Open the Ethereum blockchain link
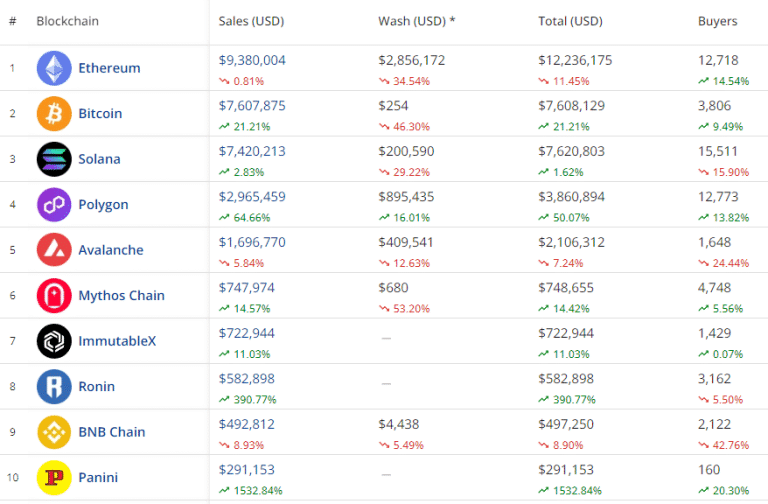 [109, 68]
